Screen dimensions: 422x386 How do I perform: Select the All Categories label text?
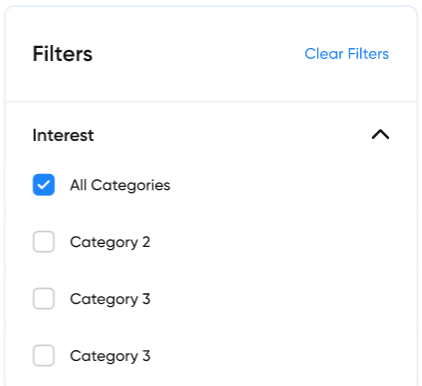coord(120,185)
